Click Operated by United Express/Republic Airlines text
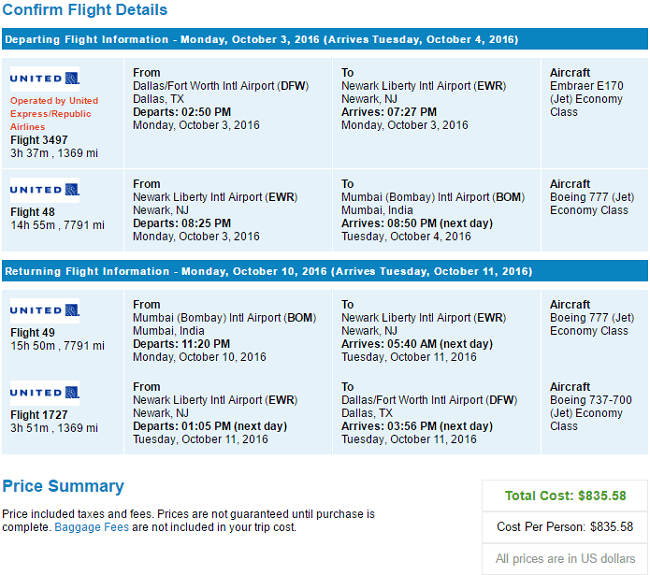This screenshot has height=575, width=650. click(x=54, y=114)
